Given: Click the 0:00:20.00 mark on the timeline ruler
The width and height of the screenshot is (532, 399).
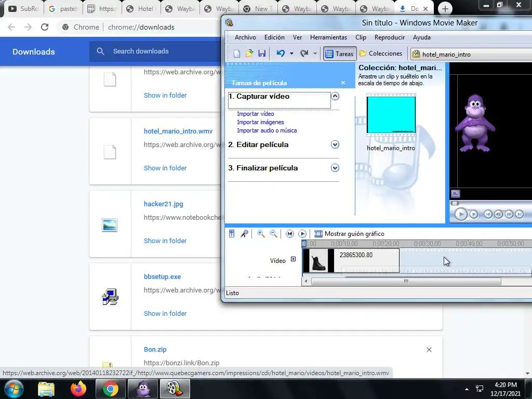Looking at the screenshot, I should click(x=386, y=244).
